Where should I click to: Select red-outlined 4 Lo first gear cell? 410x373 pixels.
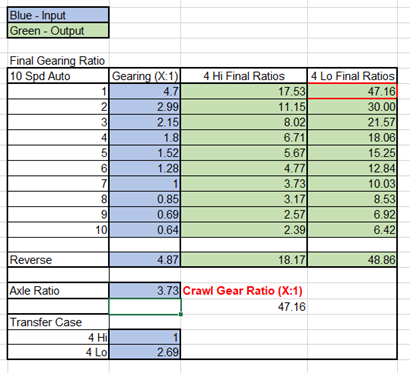point(352,91)
